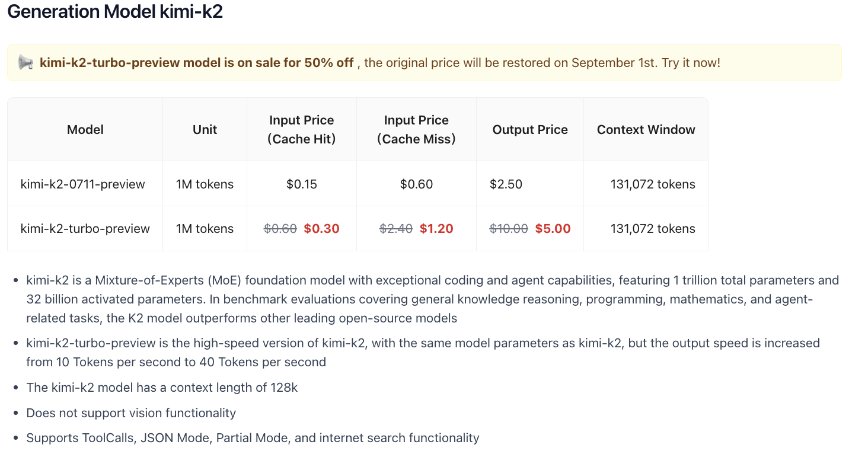This screenshot has height=454, width=868.
Task: Click the "Input Price (Cache Miss)" header
Action: point(416,130)
